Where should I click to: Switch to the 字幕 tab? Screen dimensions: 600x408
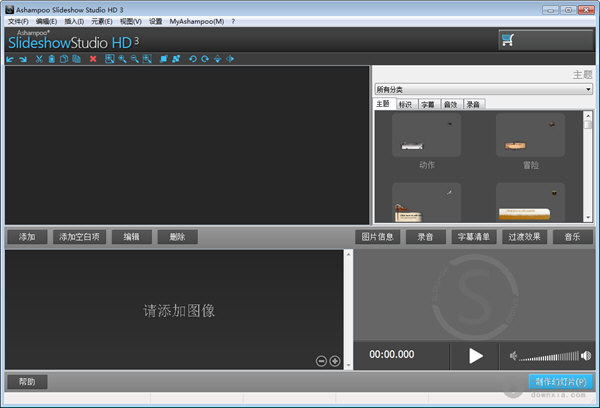coord(428,104)
